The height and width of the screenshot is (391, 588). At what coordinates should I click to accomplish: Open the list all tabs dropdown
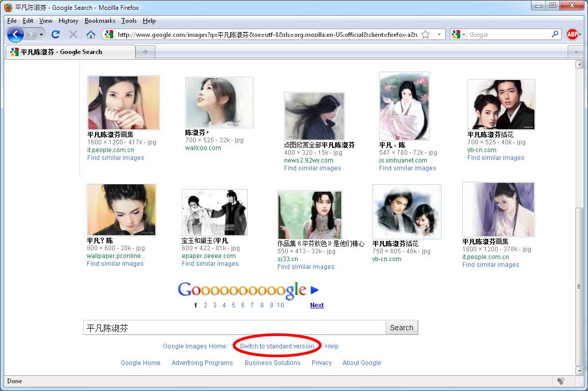click(576, 52)
